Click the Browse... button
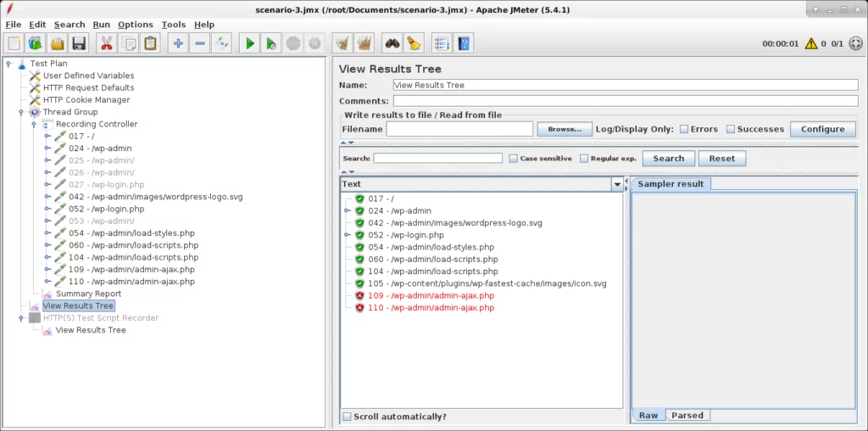 click(x=565, y=129)
